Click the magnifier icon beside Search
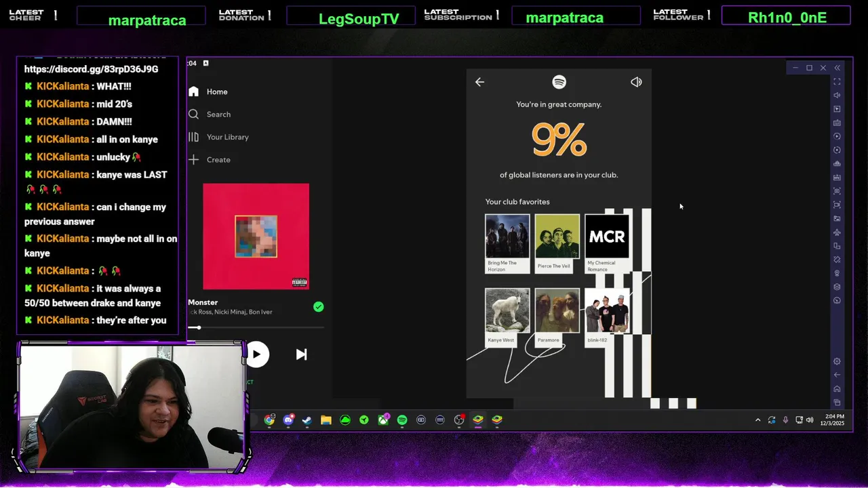868x488 pixels. pos(193,115)
